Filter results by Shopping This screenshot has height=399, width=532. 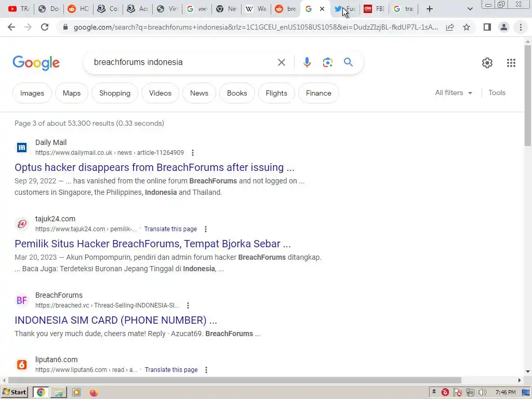click(115, 93)
